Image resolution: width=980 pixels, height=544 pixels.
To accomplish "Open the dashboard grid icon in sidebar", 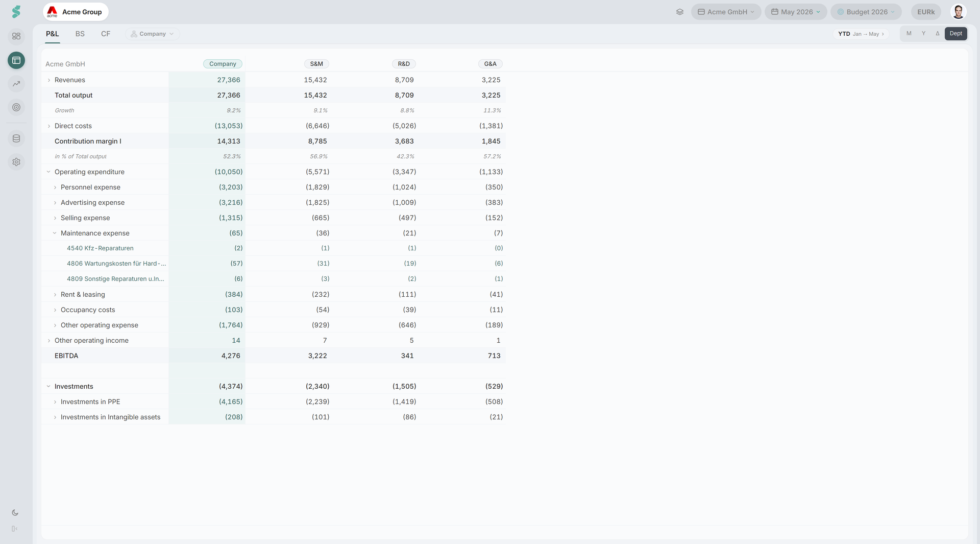I will 16,36.
